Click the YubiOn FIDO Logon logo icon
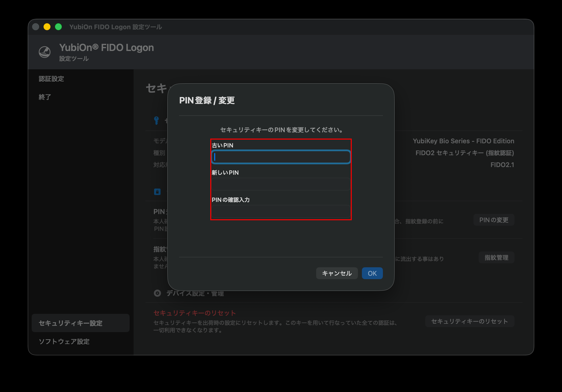Screen dimensions: 562x392 click(45, 52)
